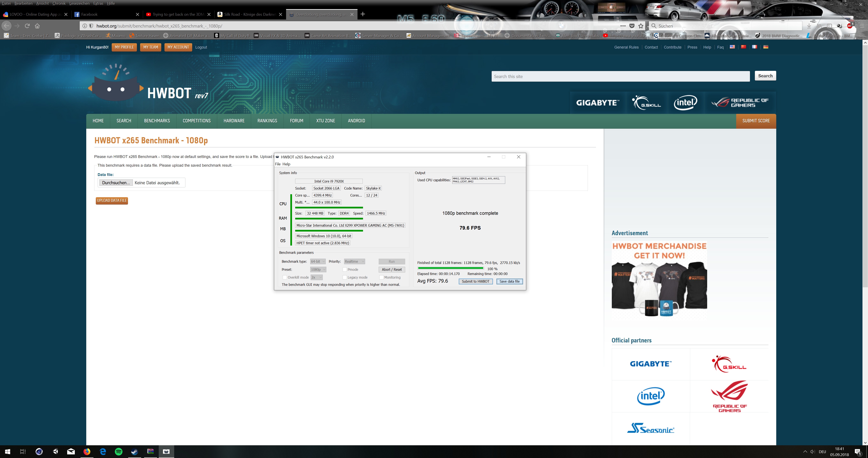The image size is (868, 458).
Task: Open a new browser tab with plus icon
Action: [x=363, y=14]
